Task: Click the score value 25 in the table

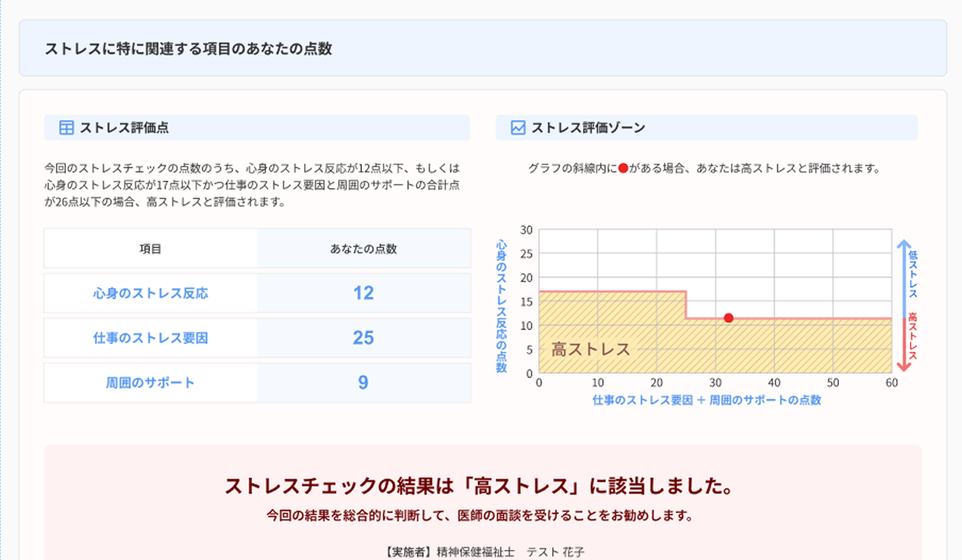Action: (363, 338)
